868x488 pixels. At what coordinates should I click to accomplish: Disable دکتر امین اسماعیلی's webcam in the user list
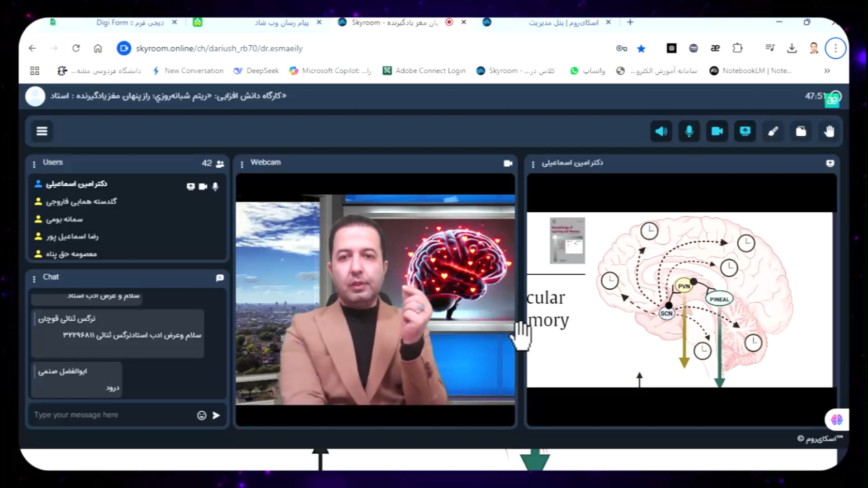[x=203, y=186]
